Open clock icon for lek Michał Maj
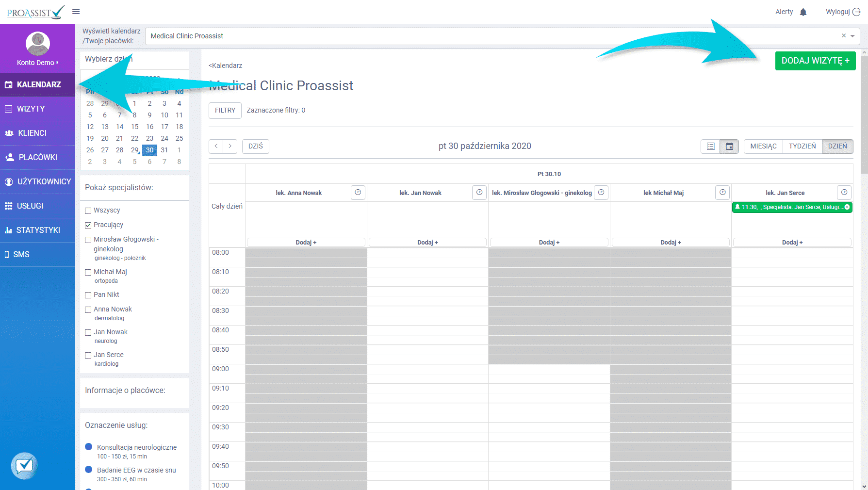Screen dimensions: 868x490 [x=722, y=193]
